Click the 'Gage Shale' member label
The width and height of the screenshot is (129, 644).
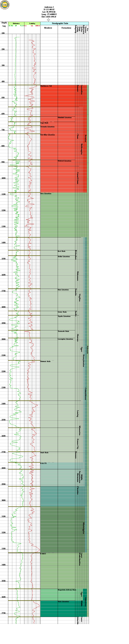tap(44, 123)
